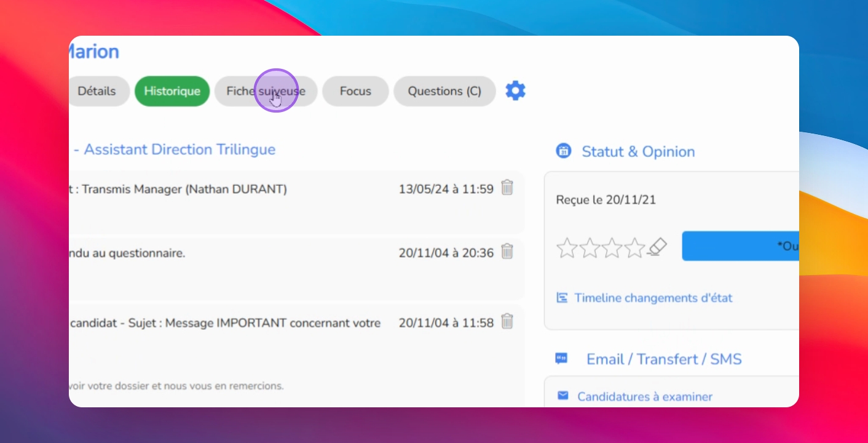Click the Assistant Direction Trilingue heading
Screen dimensions: 868x443
click(180, 150)
